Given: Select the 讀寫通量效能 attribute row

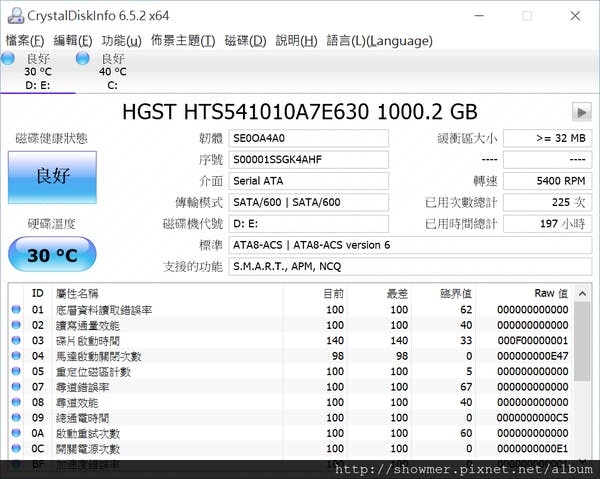Looking at the screenshot, I should pyautogui.click(x=290, y=325).
